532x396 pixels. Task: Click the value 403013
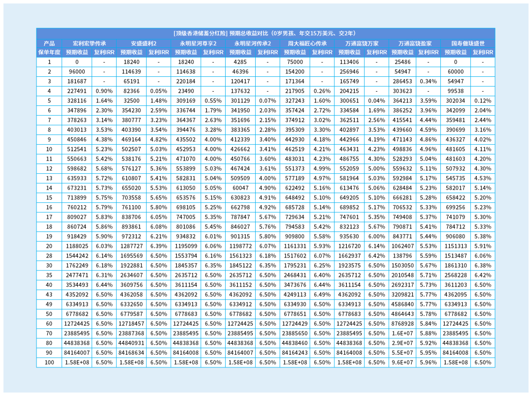pyautogui.click(x=77, y=130)
